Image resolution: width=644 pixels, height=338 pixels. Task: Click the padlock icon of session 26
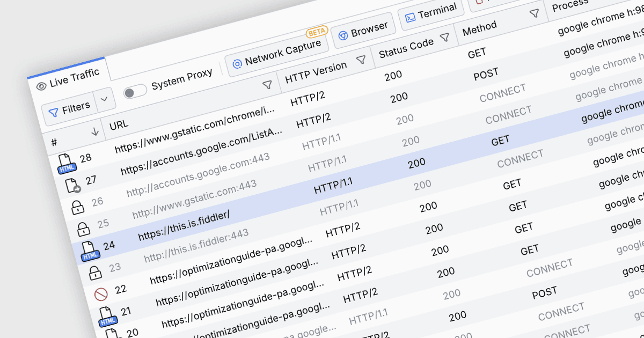coord(78,207)
